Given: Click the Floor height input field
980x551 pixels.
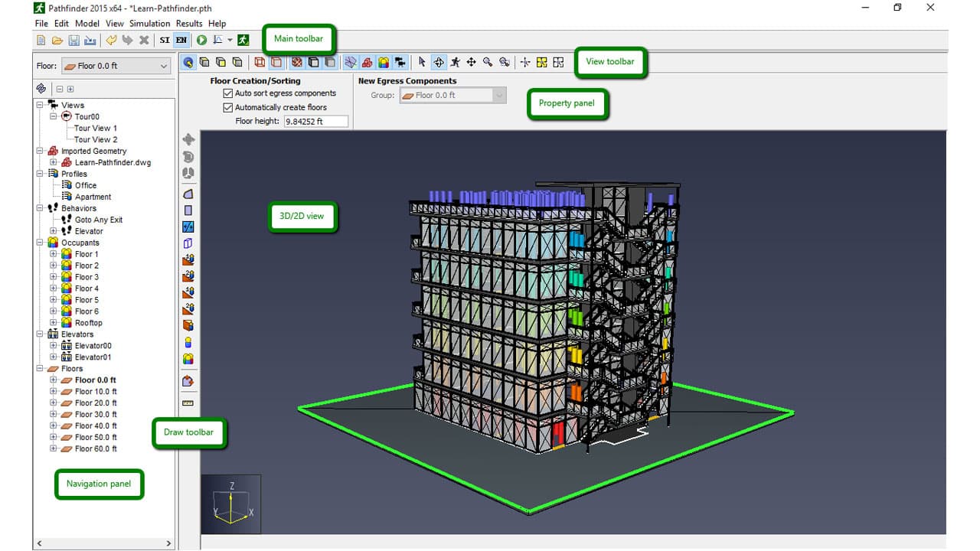Looking at the screenshot, I should pos(315,121).
